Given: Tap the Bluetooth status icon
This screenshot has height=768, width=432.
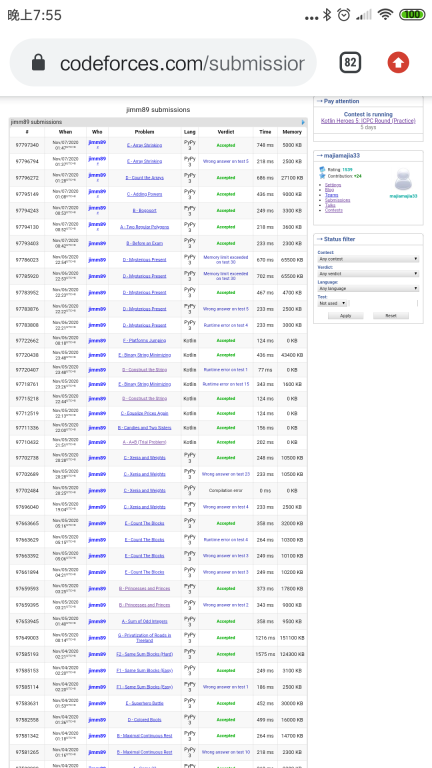Looking at the screenshot, I should tap(327, 15).
